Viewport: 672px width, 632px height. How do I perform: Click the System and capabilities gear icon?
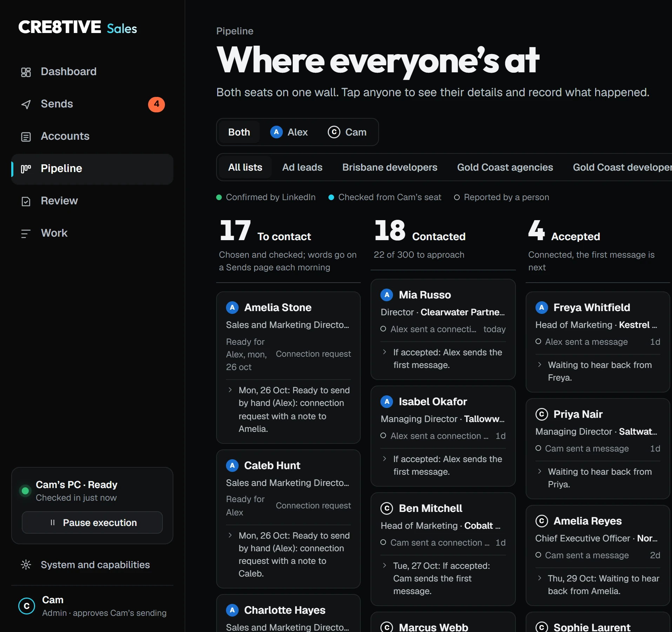pyautogui.click(x=26, y=565)
